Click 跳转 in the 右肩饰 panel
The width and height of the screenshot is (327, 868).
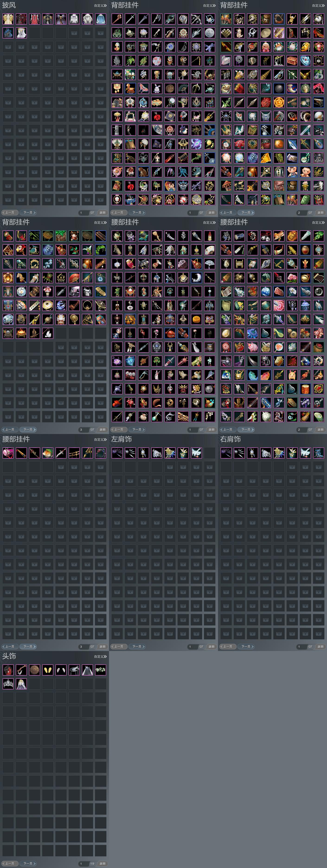tap(321, 647)
